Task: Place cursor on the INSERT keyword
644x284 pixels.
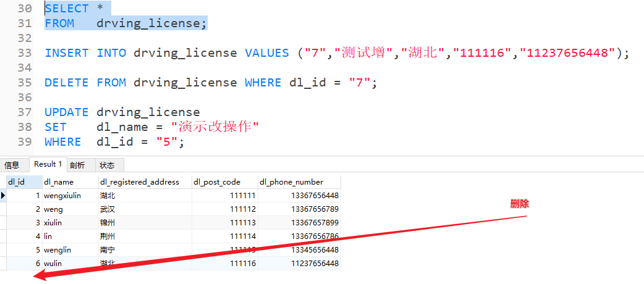Action: pos(67,53)
